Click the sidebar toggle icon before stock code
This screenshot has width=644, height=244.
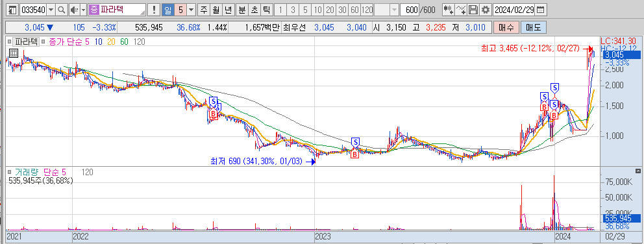(x=13, y=10)
